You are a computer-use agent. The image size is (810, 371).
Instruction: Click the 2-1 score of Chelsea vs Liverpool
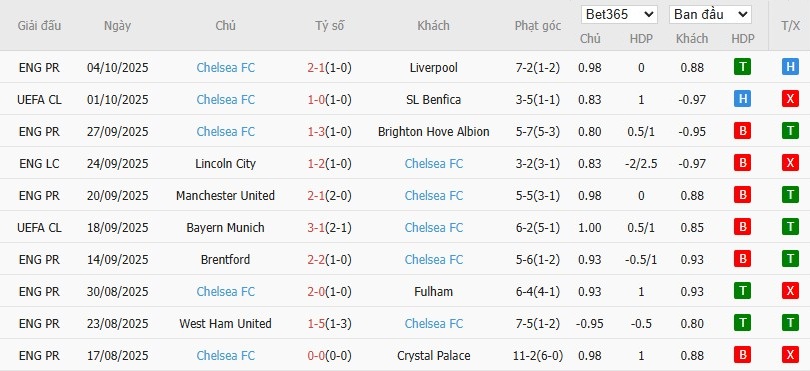click(316, 67)
